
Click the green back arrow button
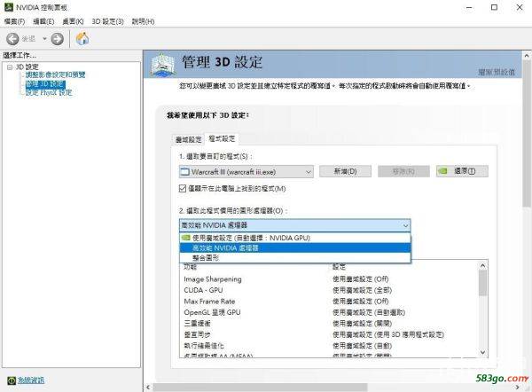[x=13, y=38]
